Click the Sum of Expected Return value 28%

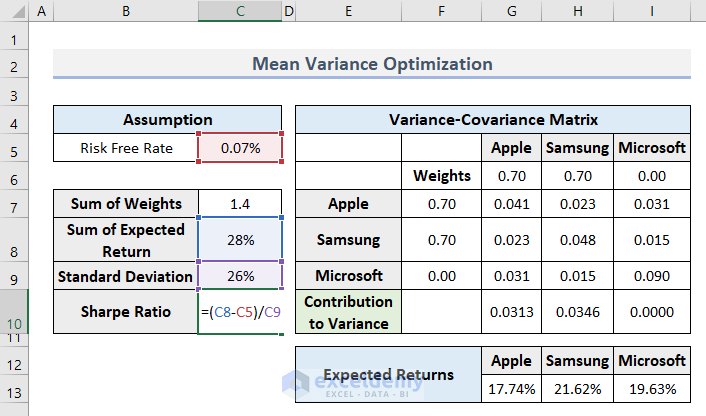coord(240,240)
